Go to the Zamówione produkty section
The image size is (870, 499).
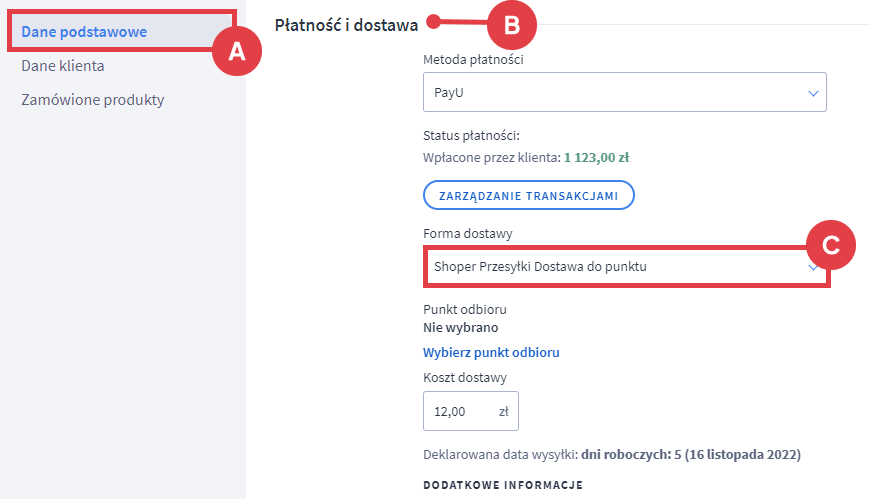tap(92, 100)
